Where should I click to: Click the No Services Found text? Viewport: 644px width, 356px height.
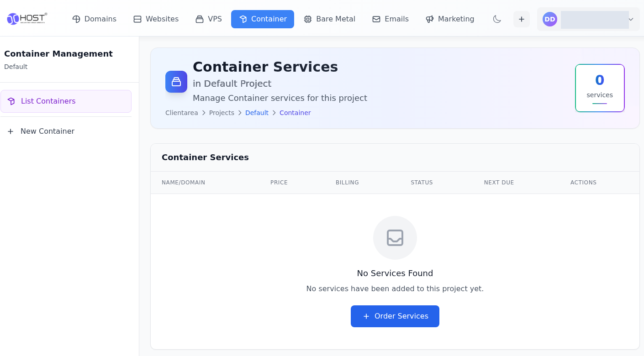(x=395, y=273)
